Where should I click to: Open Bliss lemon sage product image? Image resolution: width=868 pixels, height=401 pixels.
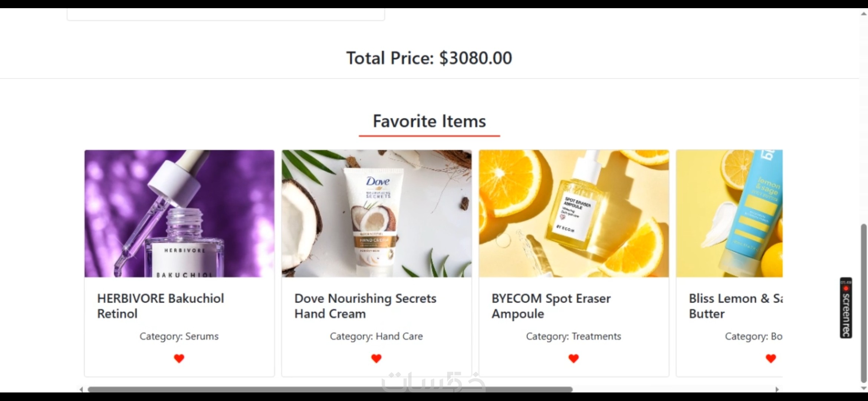[x=730, y=213]
